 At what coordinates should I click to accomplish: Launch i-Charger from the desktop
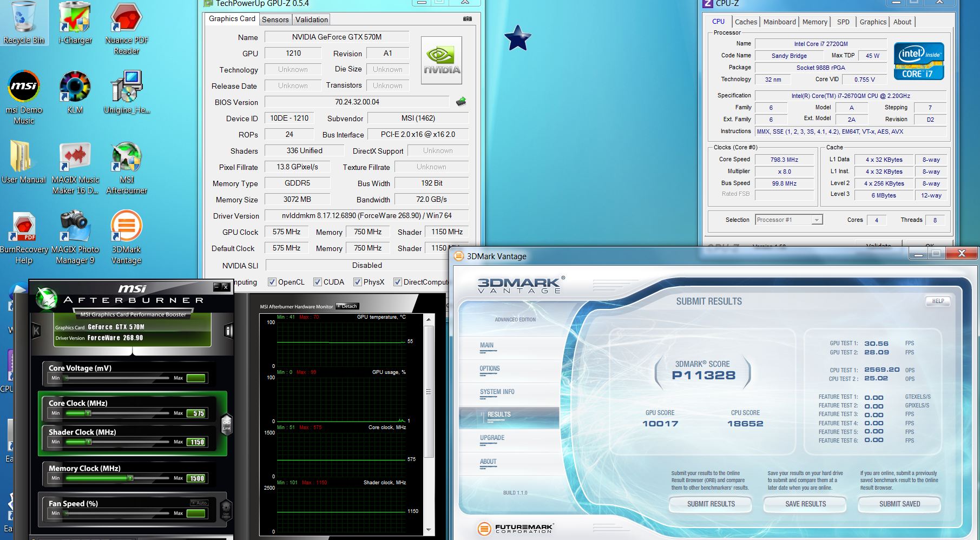click(x=75, y=23)
